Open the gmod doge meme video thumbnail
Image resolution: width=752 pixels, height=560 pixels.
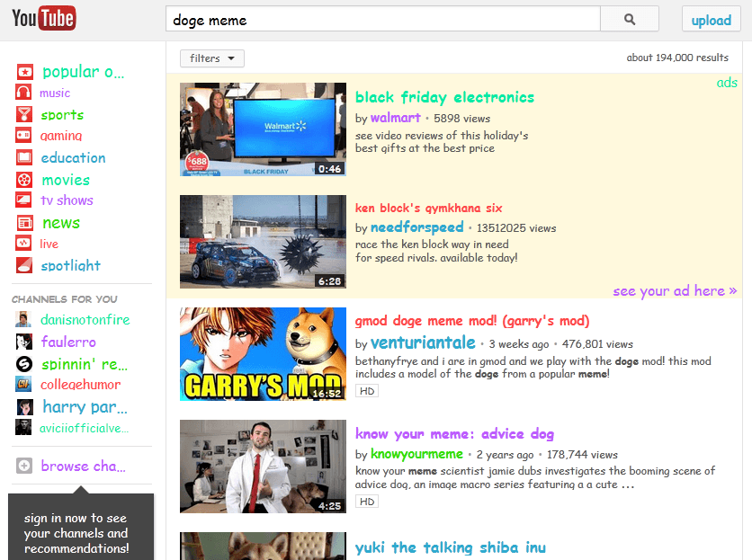point(264,353)
